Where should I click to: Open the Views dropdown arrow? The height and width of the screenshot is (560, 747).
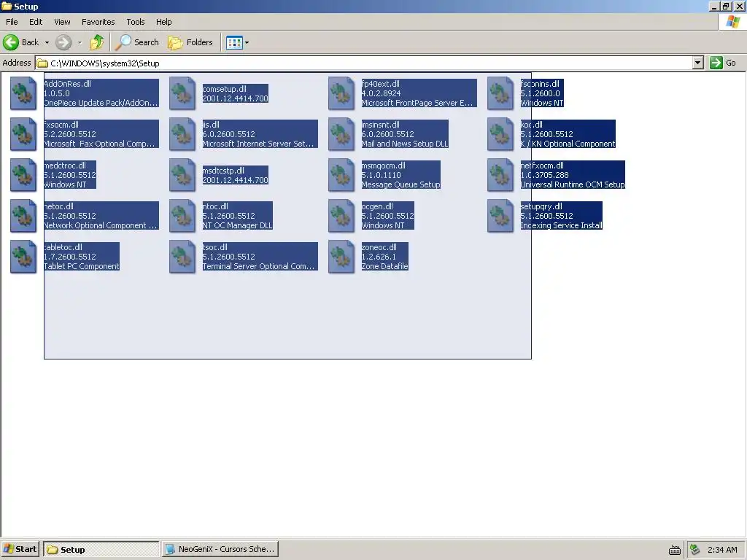(247, 42)
